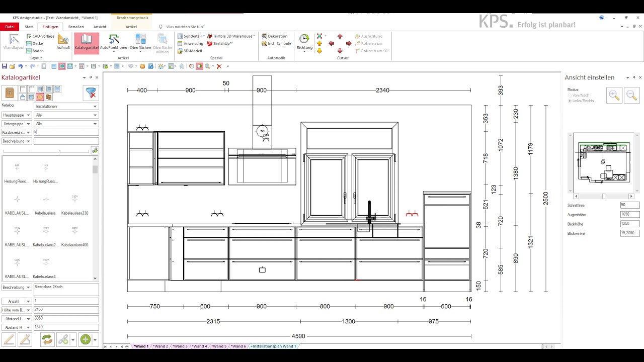Open the Oberflächen ribbon tool
The height and width of the screenshot is (362, 644).
pos(140,43)
